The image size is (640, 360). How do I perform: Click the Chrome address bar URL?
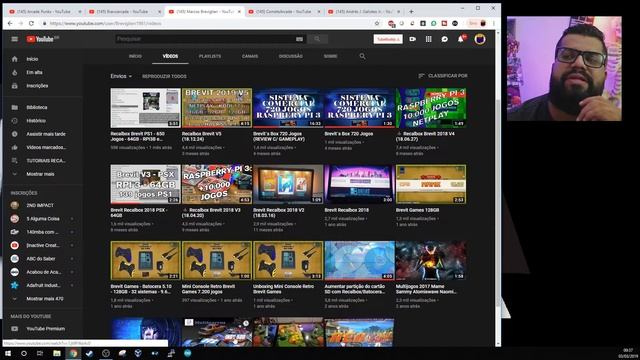(105, 24)
